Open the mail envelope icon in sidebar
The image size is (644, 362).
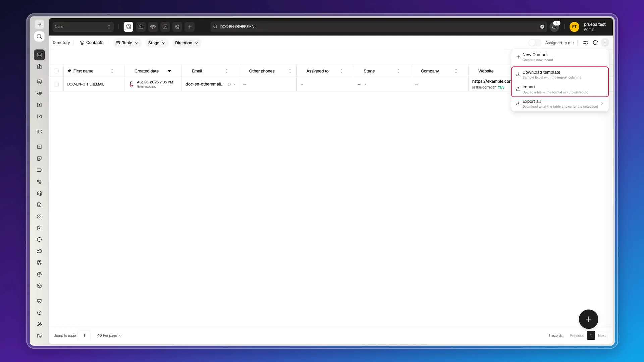tap(39, 116)
